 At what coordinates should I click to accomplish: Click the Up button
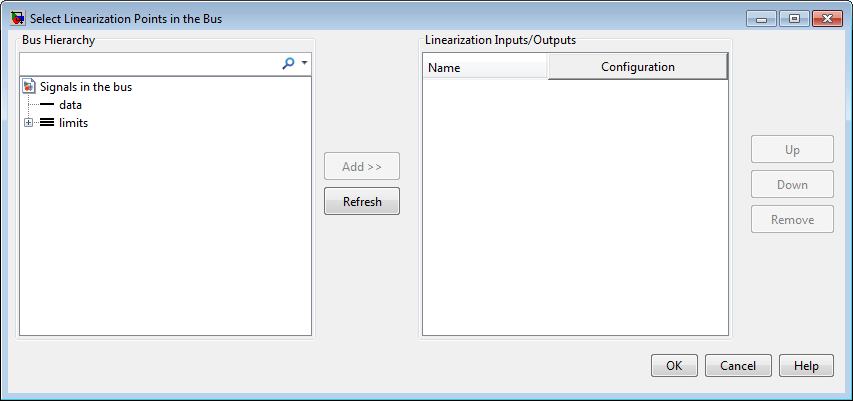coord(792,150)
